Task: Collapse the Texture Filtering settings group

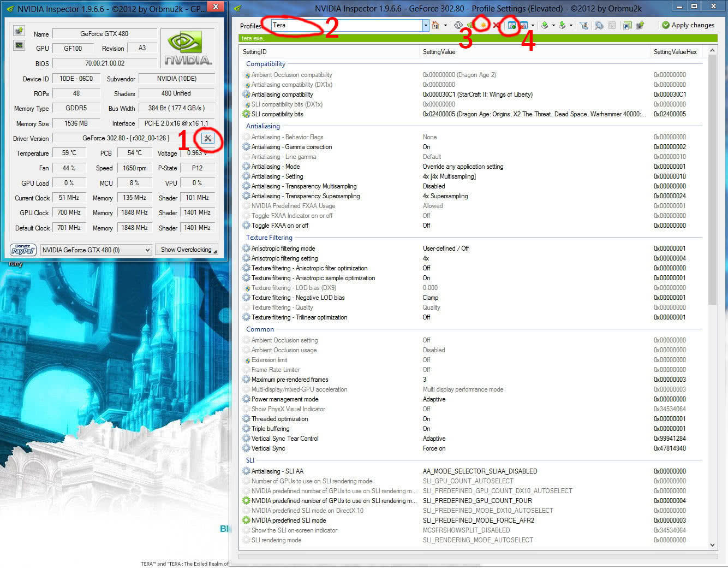Action: [x=269, y=238]
